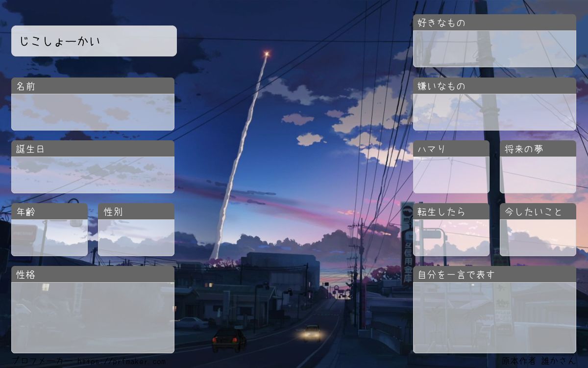
Task: Open the prfmaker.com URL text
Action: 121,362
